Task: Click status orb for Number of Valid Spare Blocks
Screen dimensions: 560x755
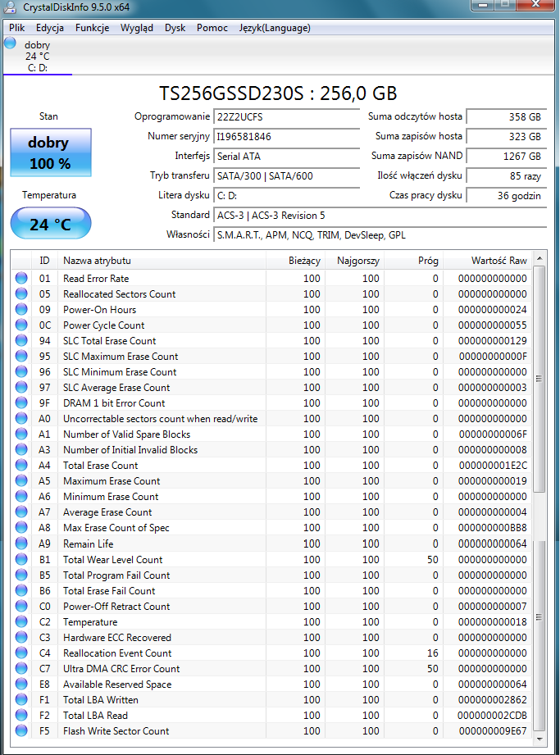Action: click(x=21, y=434)
